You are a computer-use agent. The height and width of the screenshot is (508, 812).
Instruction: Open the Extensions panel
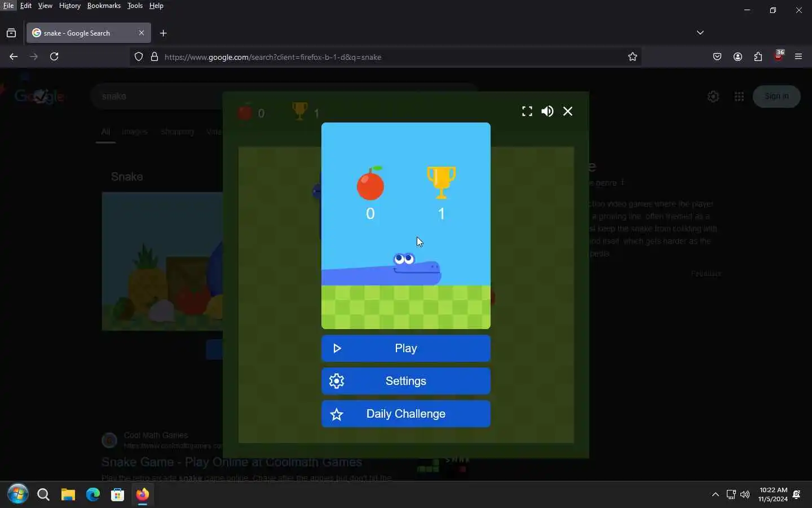point(758,56)
